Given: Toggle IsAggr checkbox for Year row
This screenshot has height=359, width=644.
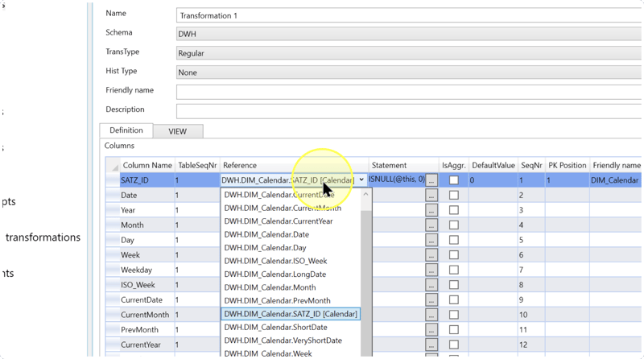Looking at the screenshot, I should tap(454, 210).
